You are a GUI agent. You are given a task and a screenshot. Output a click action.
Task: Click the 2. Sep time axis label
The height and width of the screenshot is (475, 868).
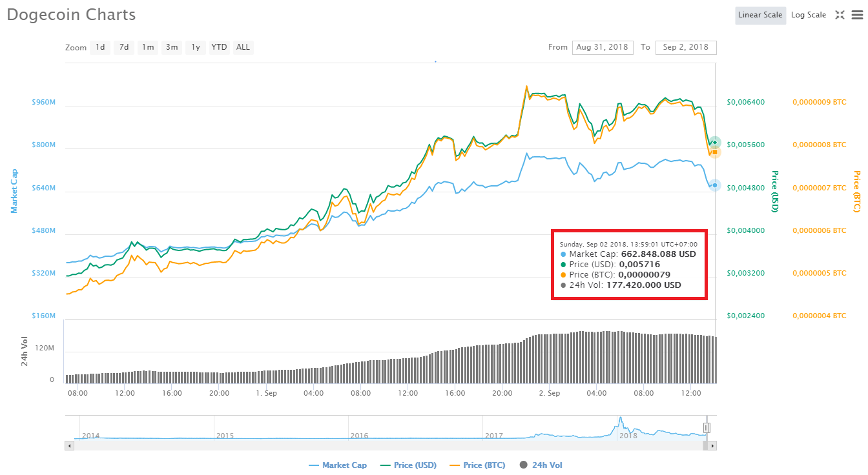point(550,393)
